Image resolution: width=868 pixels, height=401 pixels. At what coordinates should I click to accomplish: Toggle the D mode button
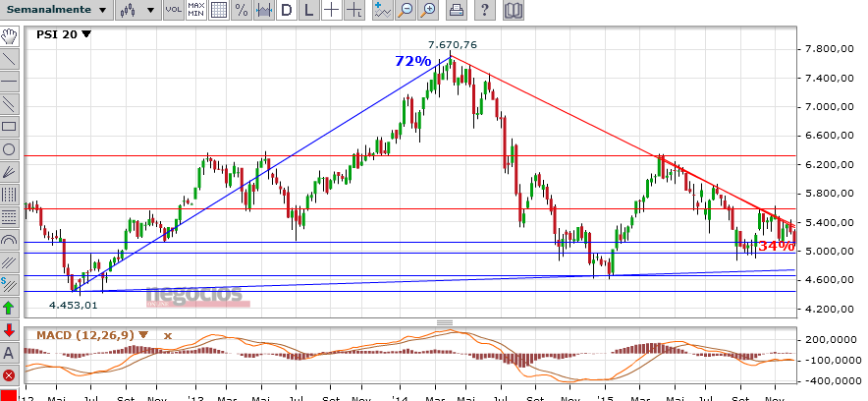coord(286,10)
